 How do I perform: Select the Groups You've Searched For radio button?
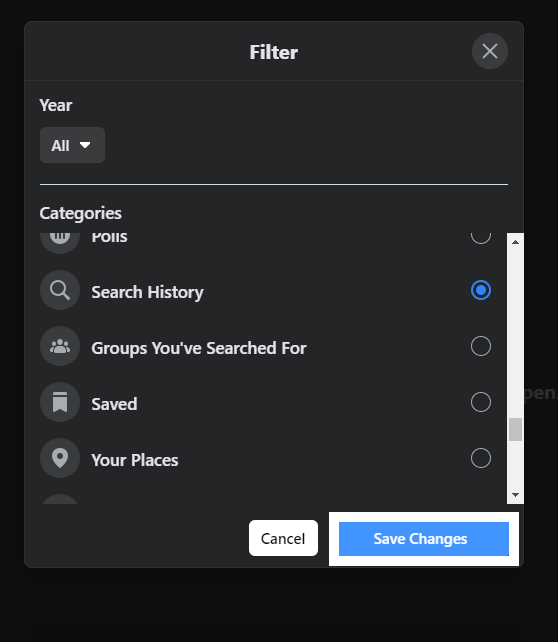[x=481, y=346]
